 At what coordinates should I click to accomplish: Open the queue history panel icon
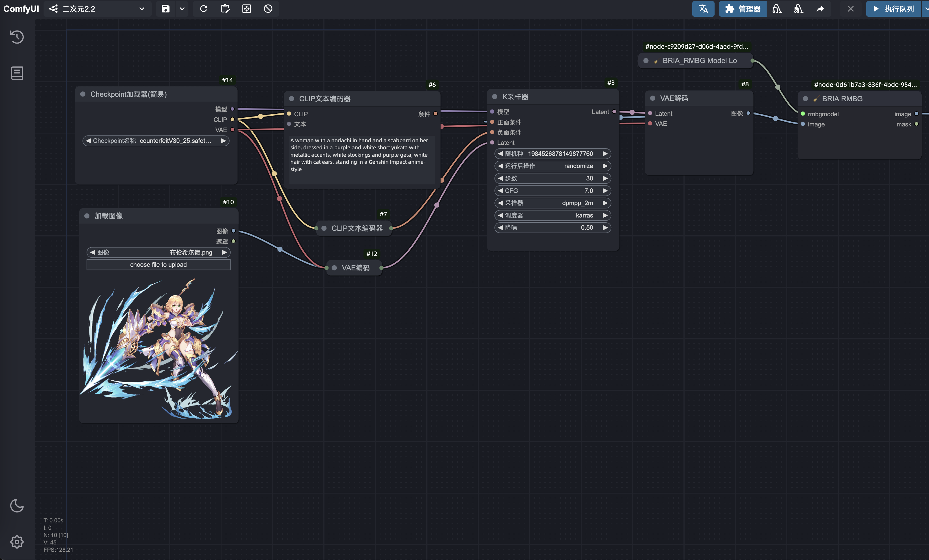click(x=17, y=37)
